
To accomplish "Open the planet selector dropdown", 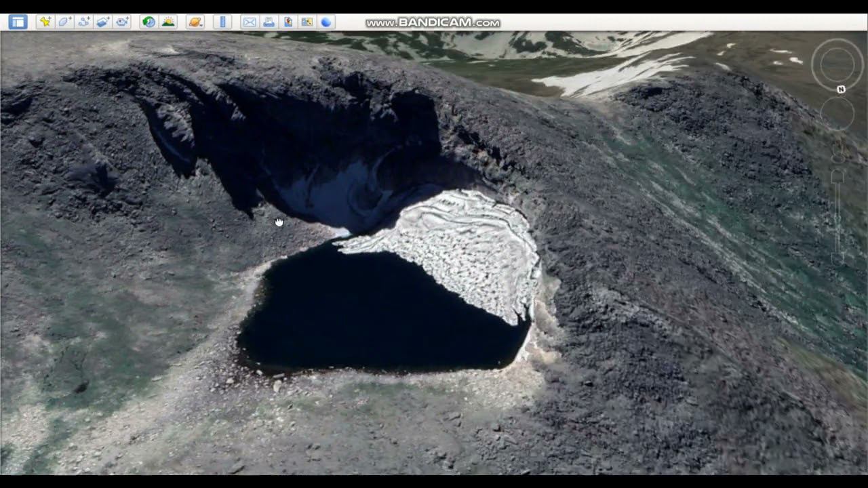I will pos(195,22).
